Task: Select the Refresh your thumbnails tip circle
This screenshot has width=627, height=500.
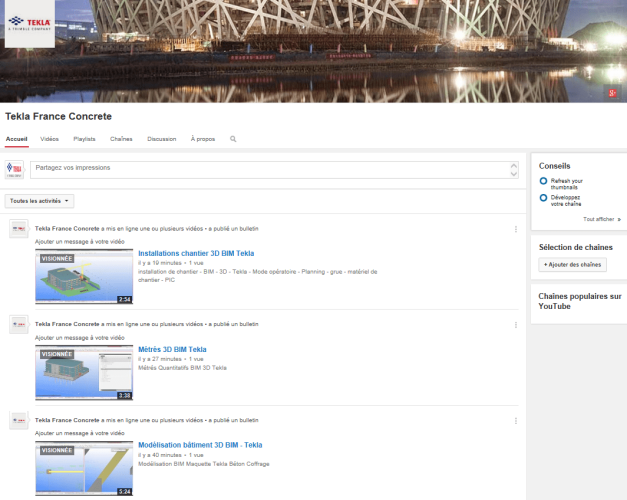Action: click(543, 181)
